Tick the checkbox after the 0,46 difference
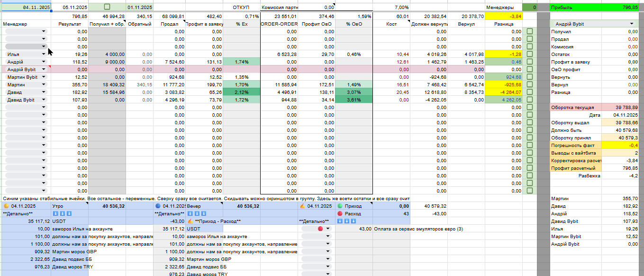The image size is (644, 276). 529,62
